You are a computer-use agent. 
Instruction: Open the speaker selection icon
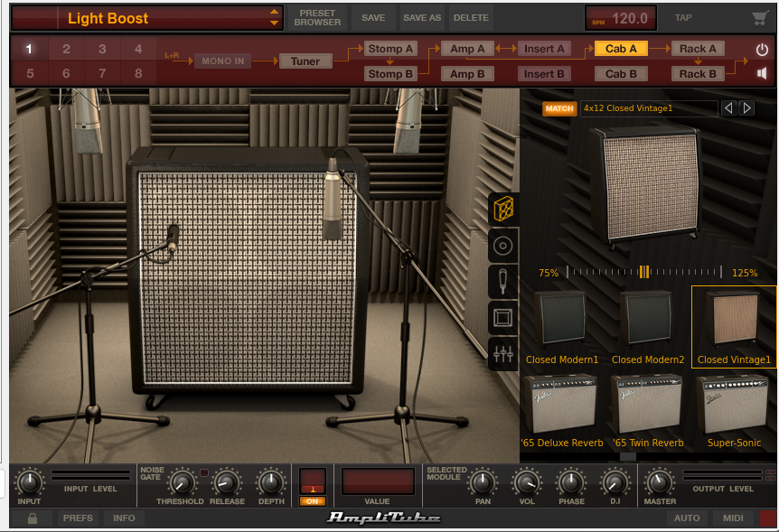tap(503, 246)
